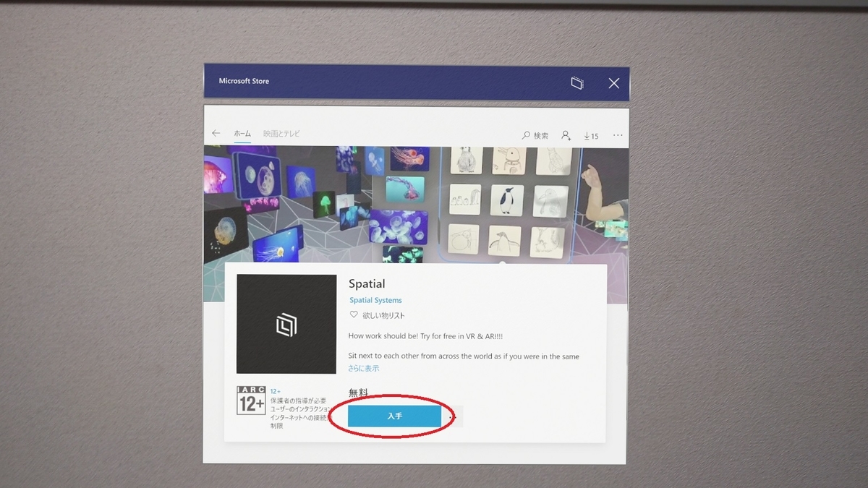Select the Spatial hero banner image
This screenshot has height=488, width=868.
416,205
